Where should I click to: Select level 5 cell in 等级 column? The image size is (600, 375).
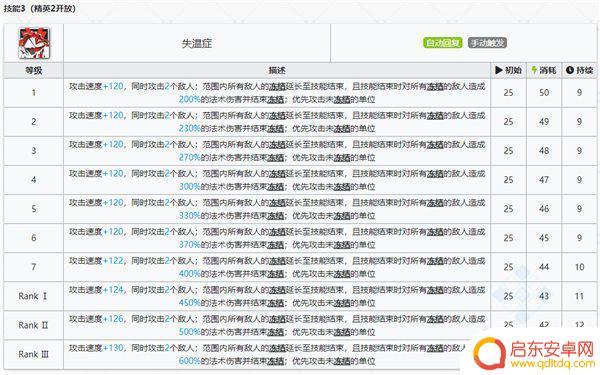[x=34, y=209]
